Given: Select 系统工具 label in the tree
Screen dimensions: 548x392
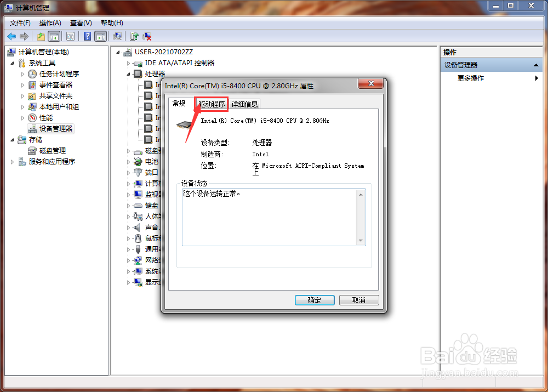Looking at the screenshot, I should 42,63.
